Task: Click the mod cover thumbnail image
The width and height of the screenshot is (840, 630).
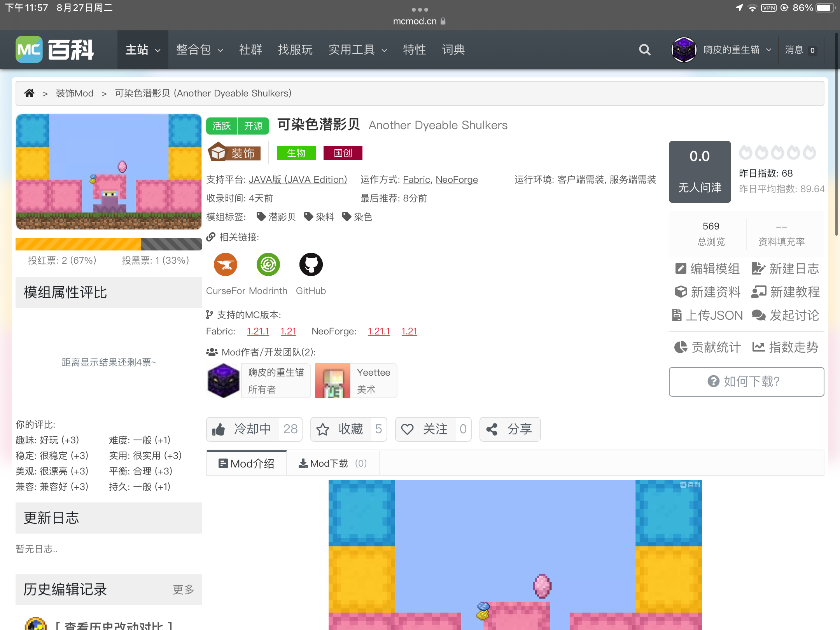Action: 109,171
